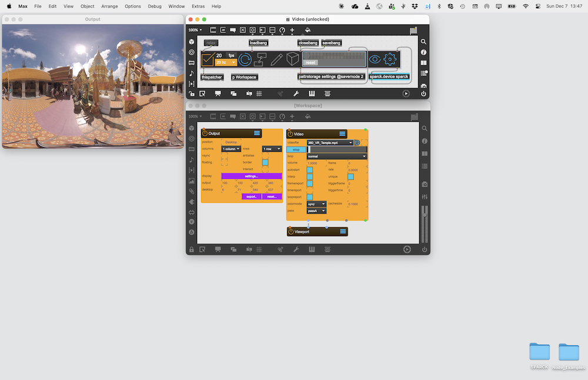Click the wrench inspector icon in Workspace toolbar
The width and height of the screenshot is (588, 380).
[296, 249]
